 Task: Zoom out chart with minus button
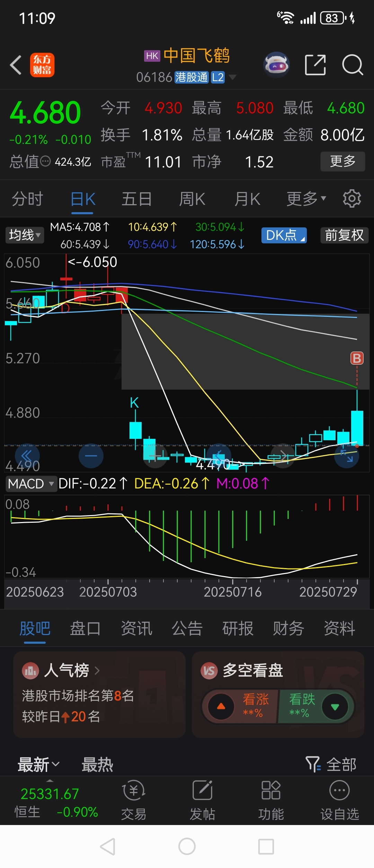(91, 456)
